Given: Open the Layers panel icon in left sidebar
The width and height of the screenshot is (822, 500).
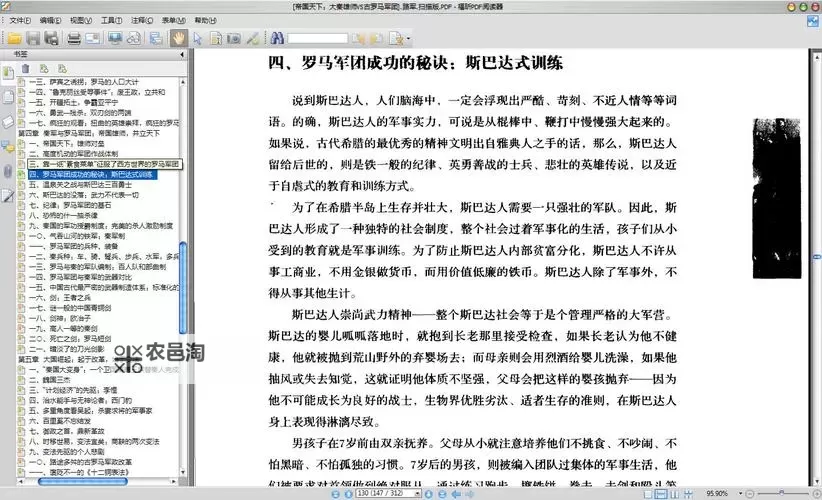Looking at the screenshot, I should tap(8, 122).
